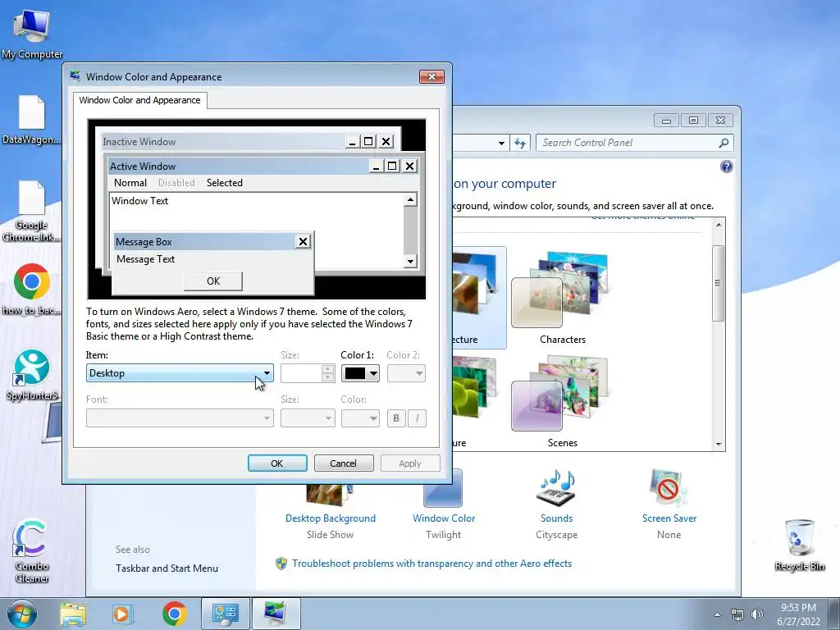Switch to Personalization taskbar button
The image size is (840, 630).
[276, 614]
